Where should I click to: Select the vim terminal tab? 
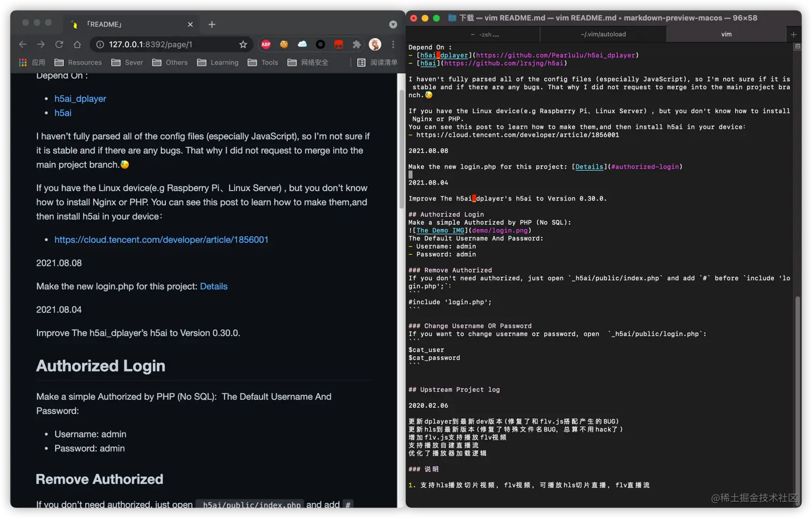click(726, 34)
